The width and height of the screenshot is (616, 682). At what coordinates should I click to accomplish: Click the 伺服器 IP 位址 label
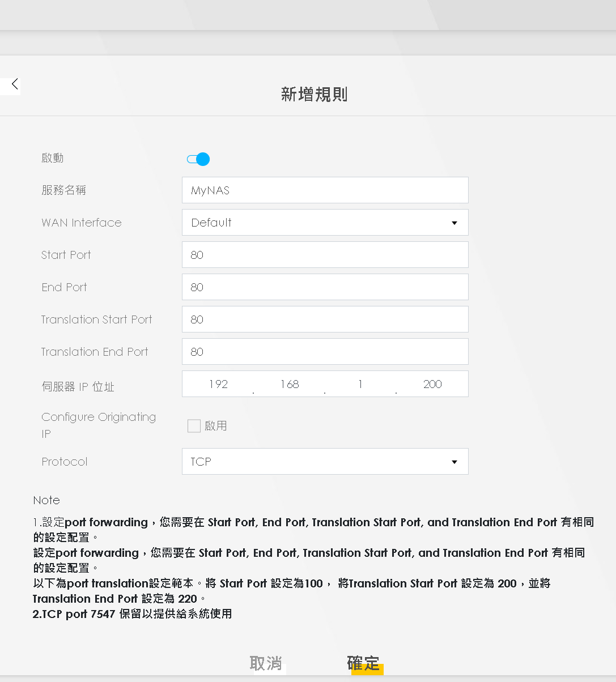(78, 387)
